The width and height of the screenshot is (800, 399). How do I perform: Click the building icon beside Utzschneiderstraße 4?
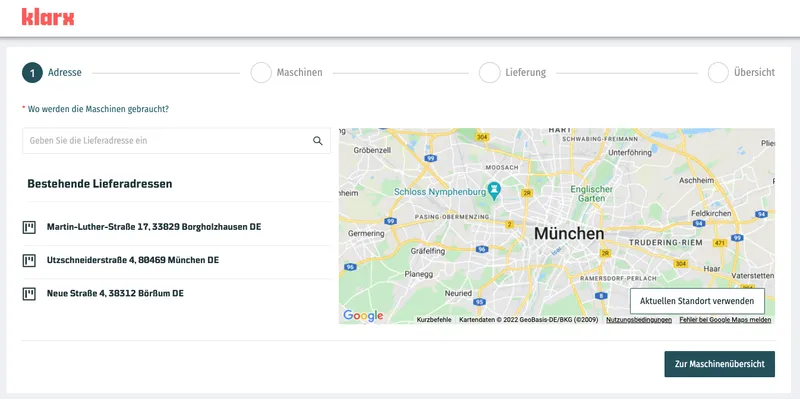point(29,260)
